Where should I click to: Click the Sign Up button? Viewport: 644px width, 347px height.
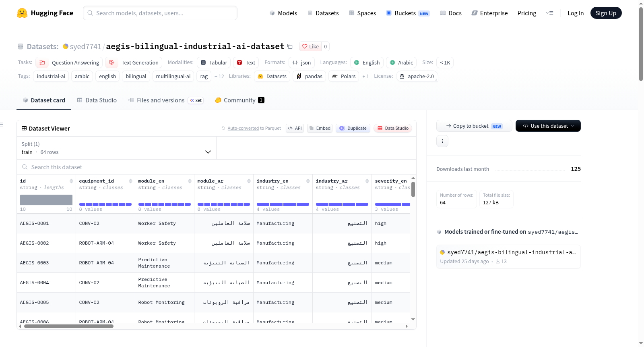click(606, 13)
